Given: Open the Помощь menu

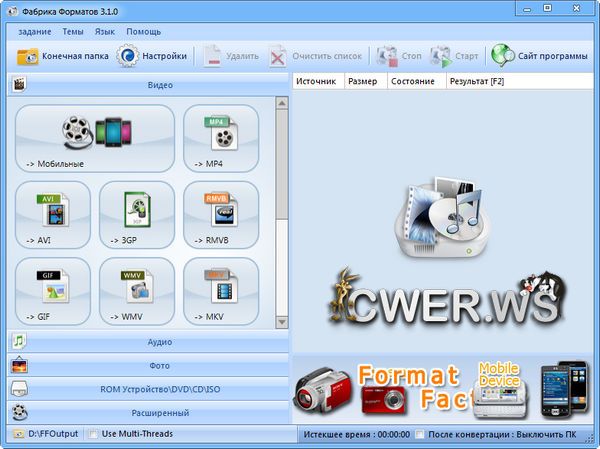Looking at the screenshot, I should tap(143, 32).
